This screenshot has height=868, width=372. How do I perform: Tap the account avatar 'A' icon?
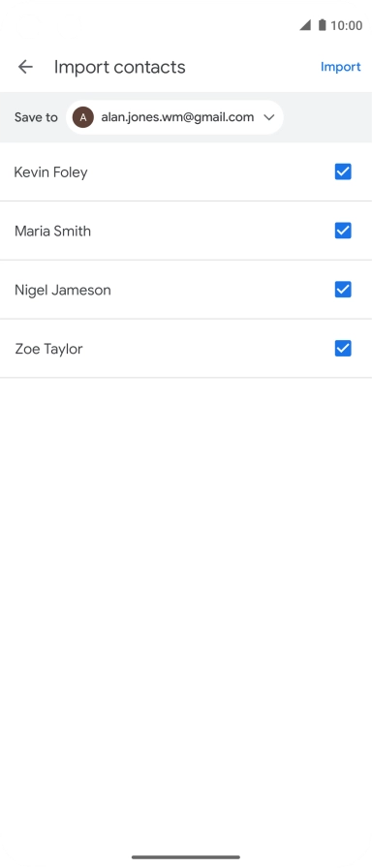click(x=83, y=117)
